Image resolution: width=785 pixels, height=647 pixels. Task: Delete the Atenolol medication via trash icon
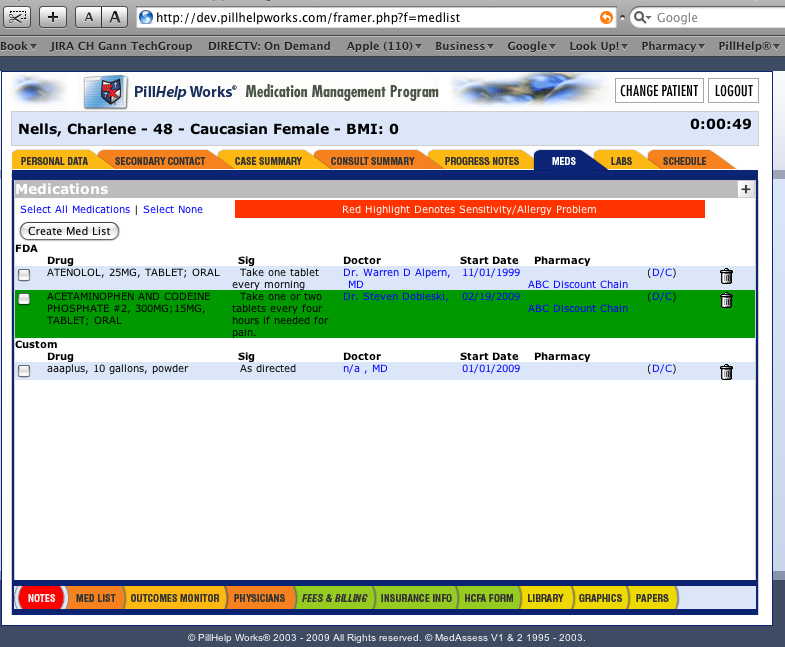pyautogui.click(x=726, y=276)
